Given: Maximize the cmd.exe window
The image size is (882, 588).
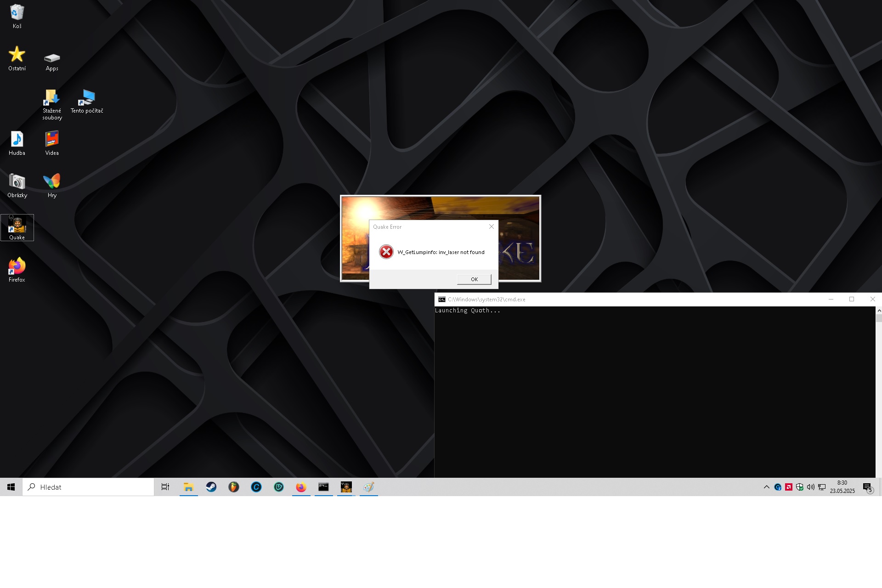Looking at the screenshot, I should tap(852, 299).
